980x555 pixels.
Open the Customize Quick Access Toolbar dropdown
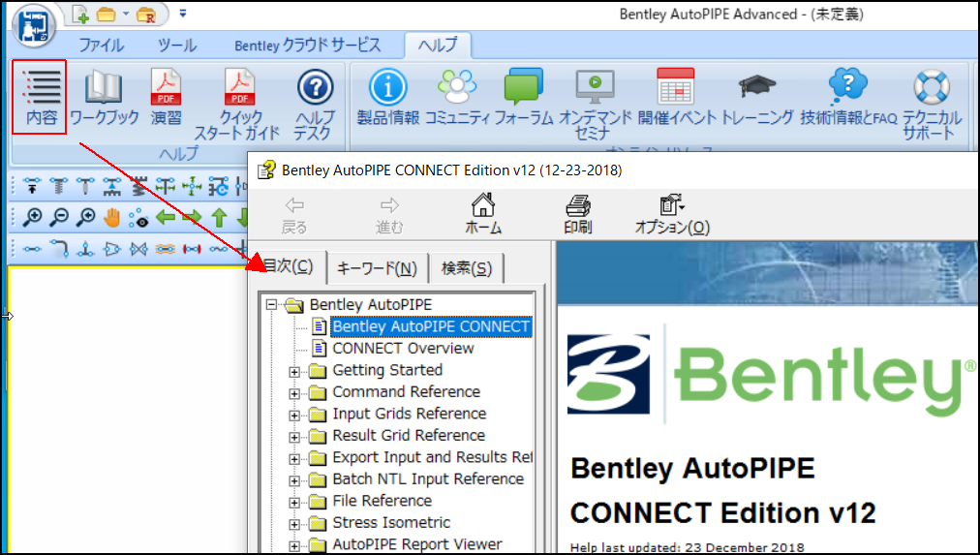coord(182,13)
